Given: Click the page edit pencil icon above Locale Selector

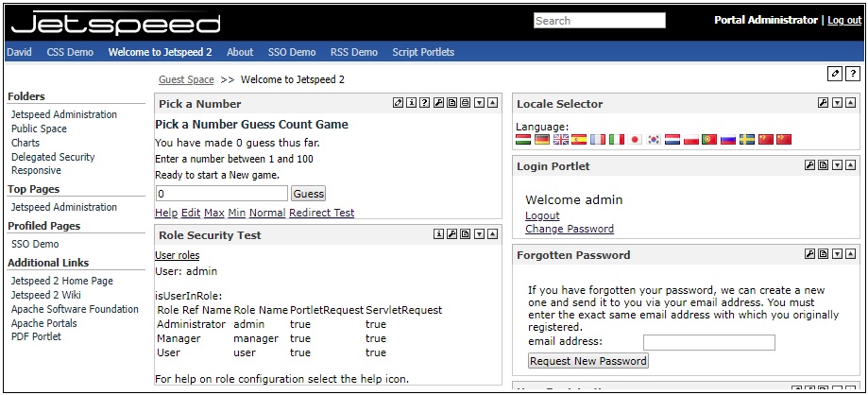Looking at the screenshot, I should pyautogui.click(x=835, y=73).
